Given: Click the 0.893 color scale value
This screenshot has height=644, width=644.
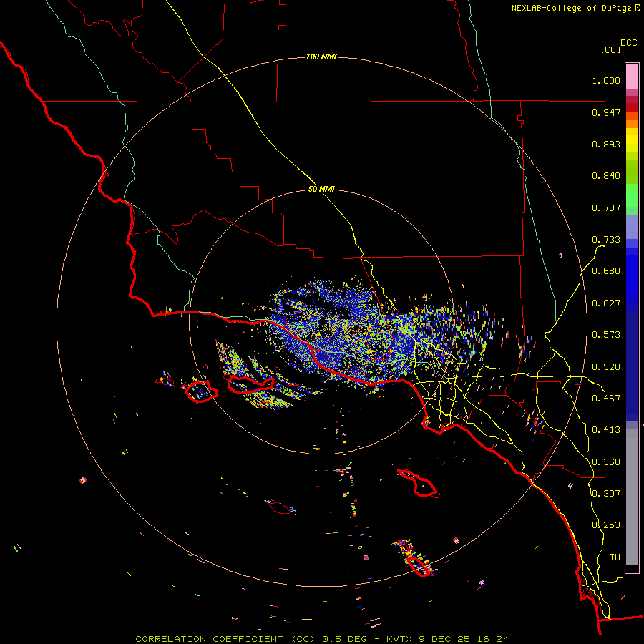Looking at the screenshot, I should [x=606, y=144].
